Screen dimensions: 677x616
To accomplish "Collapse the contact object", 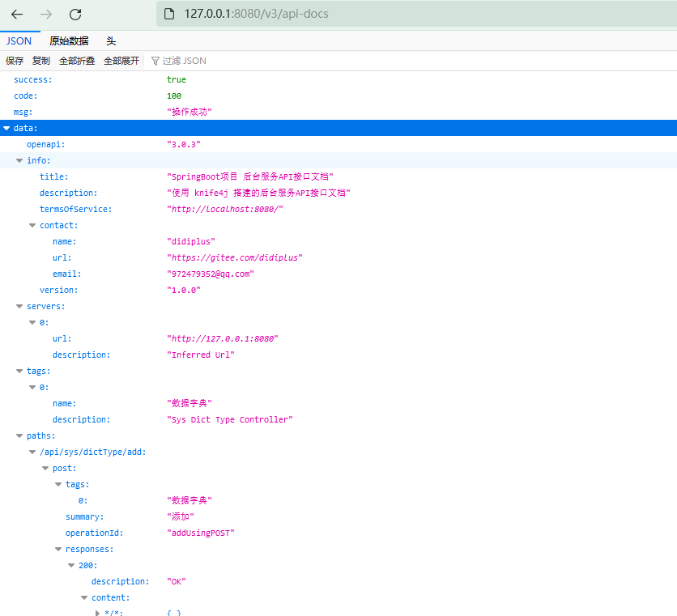I will 32,225.
